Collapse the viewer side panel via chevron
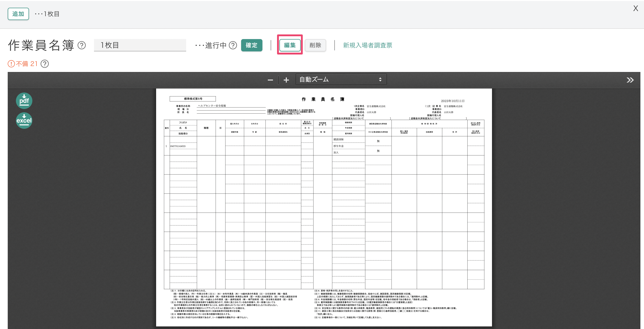 (x=630, y=80)
